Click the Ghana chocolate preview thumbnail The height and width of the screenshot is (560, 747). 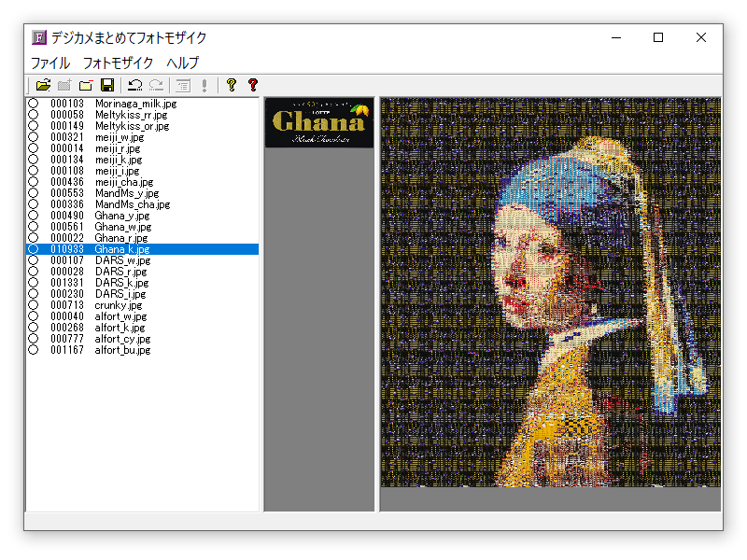tap(319, 122)
